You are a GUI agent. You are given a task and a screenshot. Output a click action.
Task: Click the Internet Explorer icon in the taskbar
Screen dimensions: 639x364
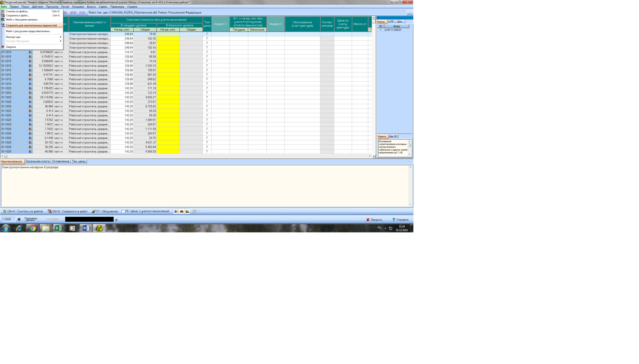19,228
